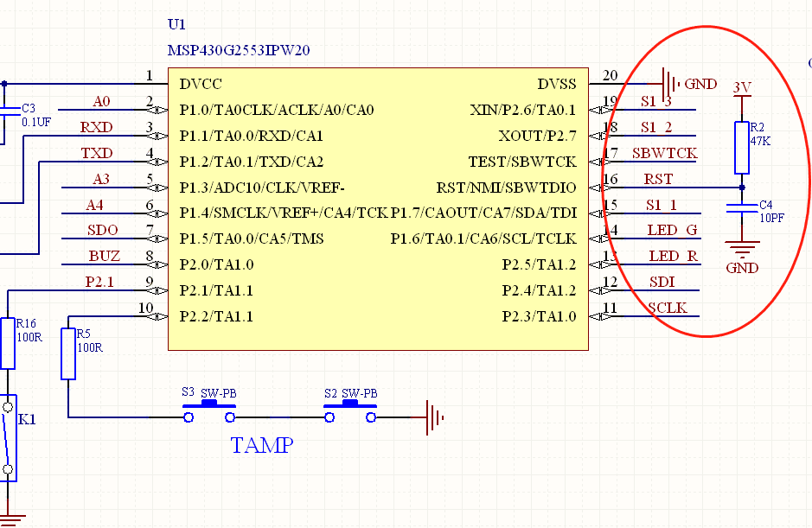Click the K1 designator label

click(27, 419)
